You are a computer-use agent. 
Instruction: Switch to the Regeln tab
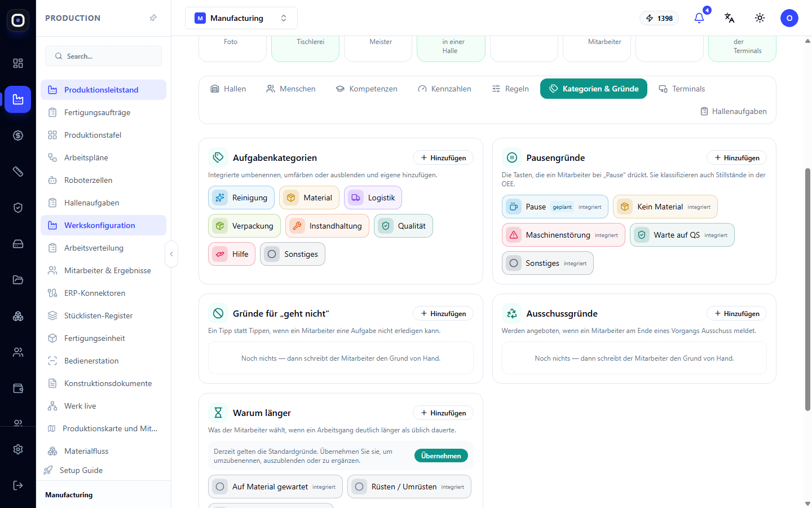click(510, 89)
